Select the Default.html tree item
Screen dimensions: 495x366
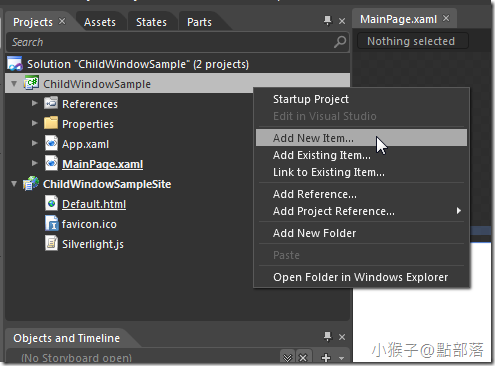(x=94, y=204)
